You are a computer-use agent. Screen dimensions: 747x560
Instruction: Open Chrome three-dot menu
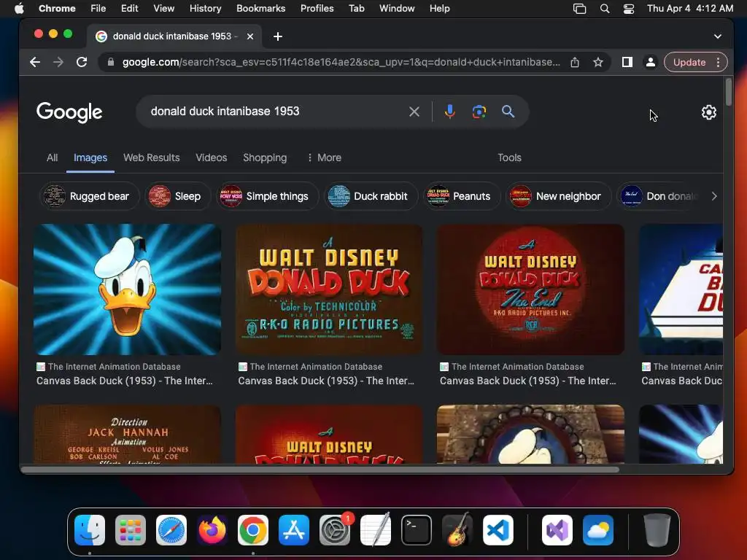[718, 62]
